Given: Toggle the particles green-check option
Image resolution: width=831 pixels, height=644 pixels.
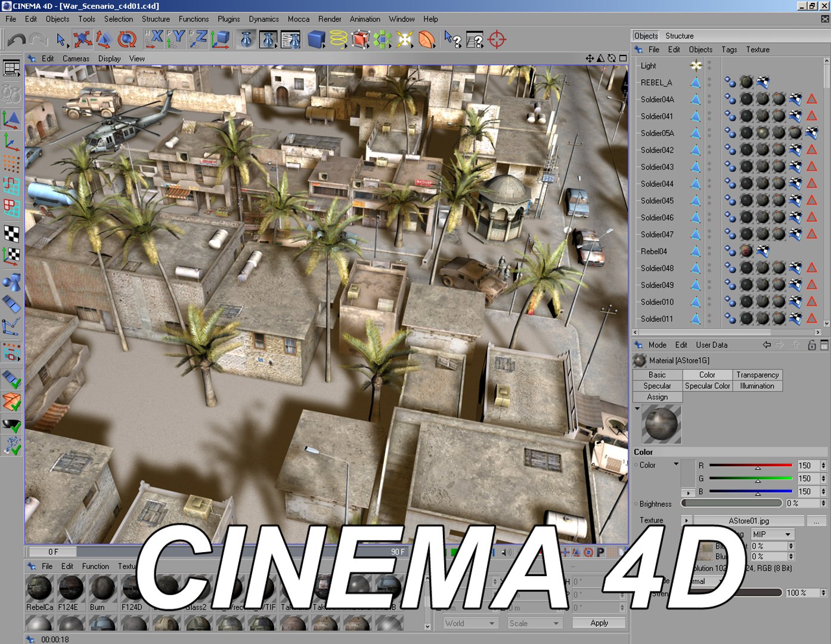Looking at the screenshot, I should [11, 446].
